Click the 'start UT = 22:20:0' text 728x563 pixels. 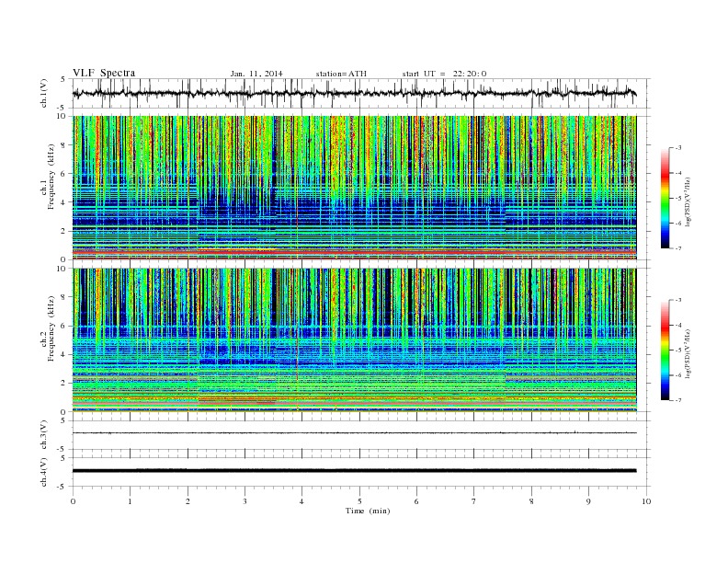click(444, 74)
